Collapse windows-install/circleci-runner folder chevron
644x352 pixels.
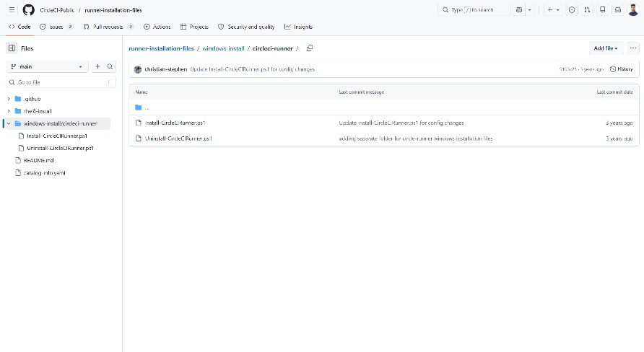pos(9,123)
